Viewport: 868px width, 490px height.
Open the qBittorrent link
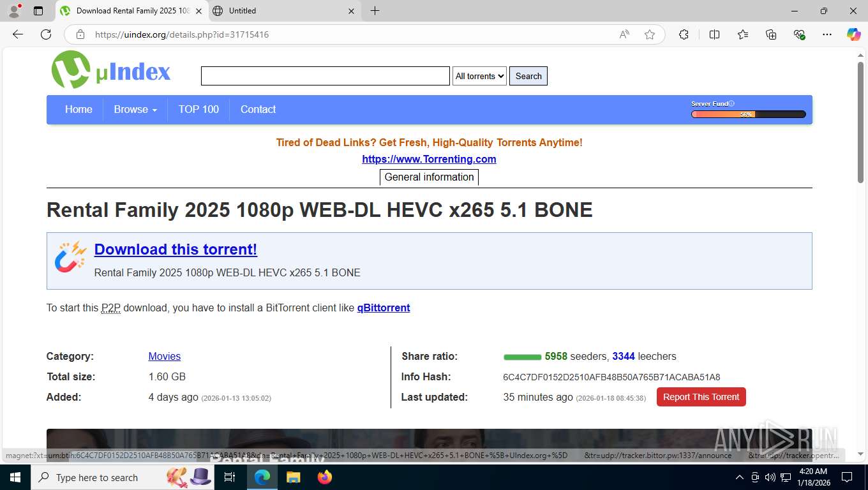pyautogui.click(x=384, y=308)
